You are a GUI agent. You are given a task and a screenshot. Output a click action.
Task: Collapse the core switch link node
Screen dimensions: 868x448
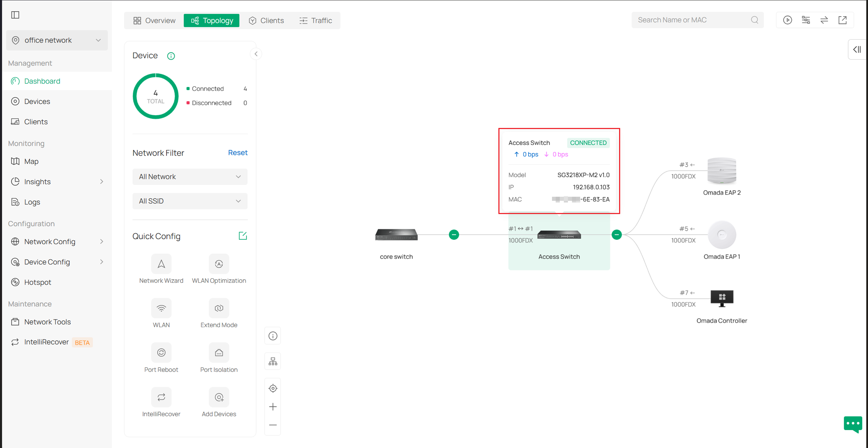tap(454, 235)
